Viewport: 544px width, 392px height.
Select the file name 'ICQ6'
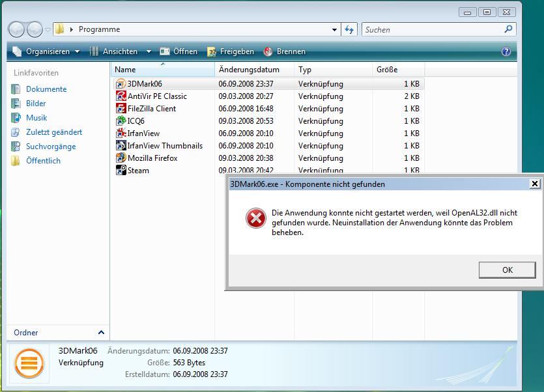136,121
